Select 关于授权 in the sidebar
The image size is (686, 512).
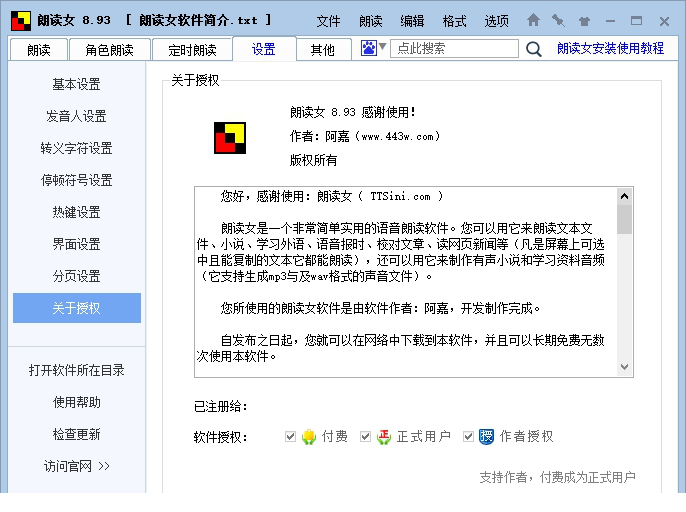point(77,308)
